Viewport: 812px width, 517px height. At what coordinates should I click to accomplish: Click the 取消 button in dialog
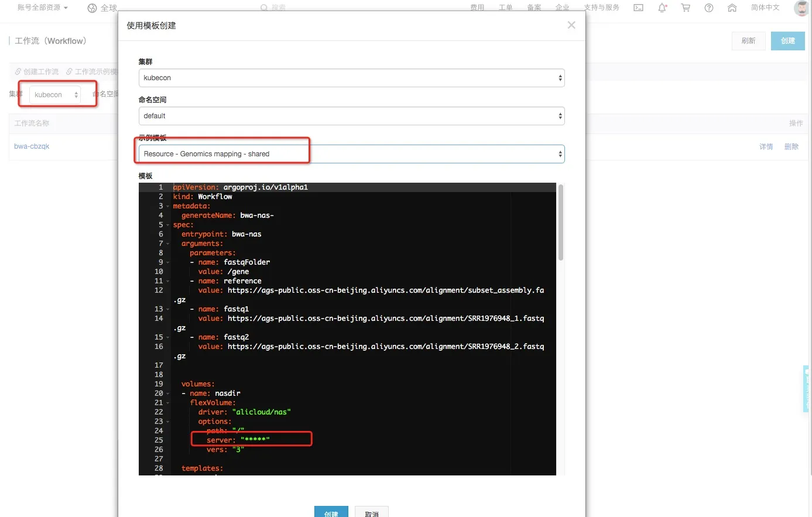click(x=372, y=512)
